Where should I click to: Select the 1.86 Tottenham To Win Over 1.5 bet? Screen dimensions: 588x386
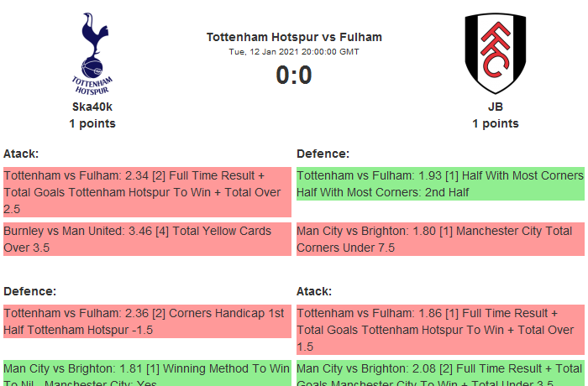[x=440, y=330]
